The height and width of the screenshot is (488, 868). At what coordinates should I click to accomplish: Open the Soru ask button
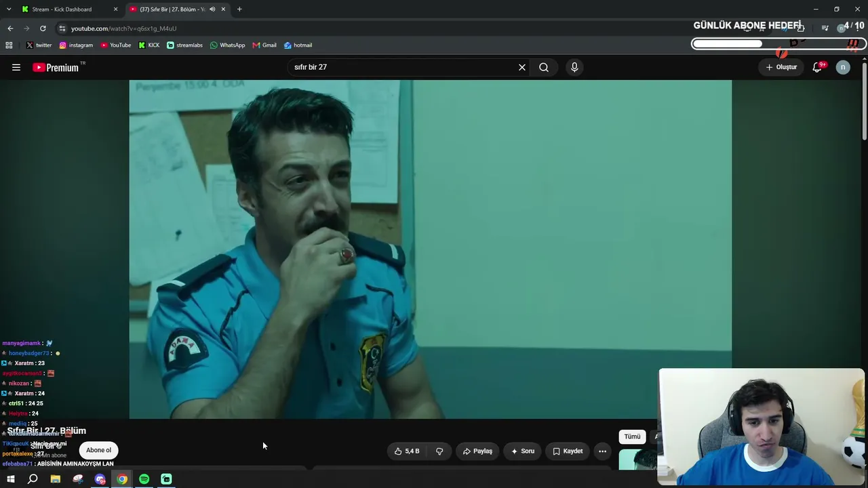(x=523, y=451)
